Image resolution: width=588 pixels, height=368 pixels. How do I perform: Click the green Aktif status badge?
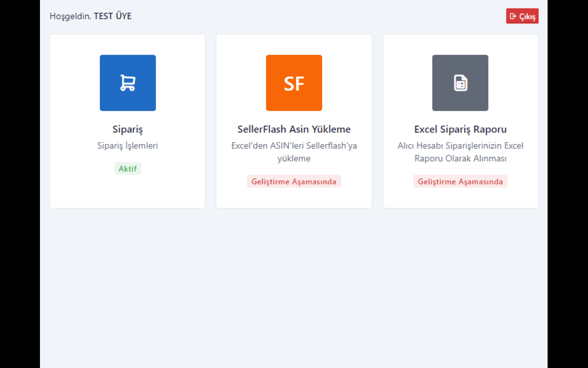click(128, 169)
